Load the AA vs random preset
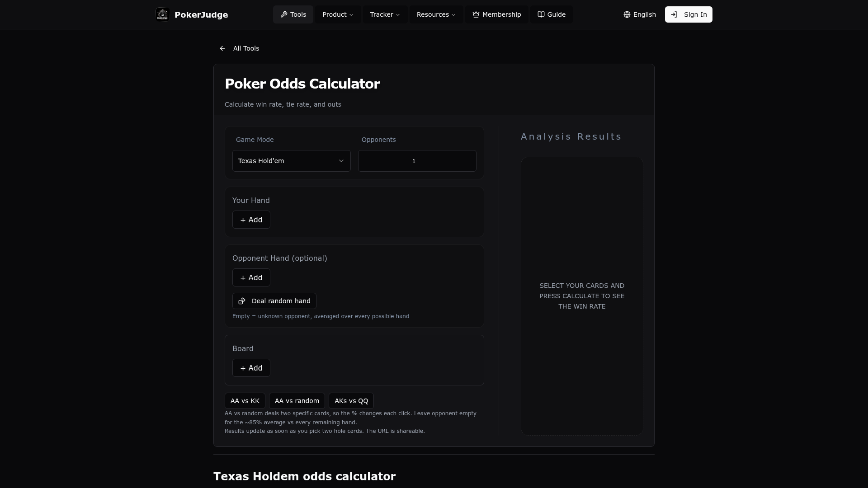 (x=297, y=401)
